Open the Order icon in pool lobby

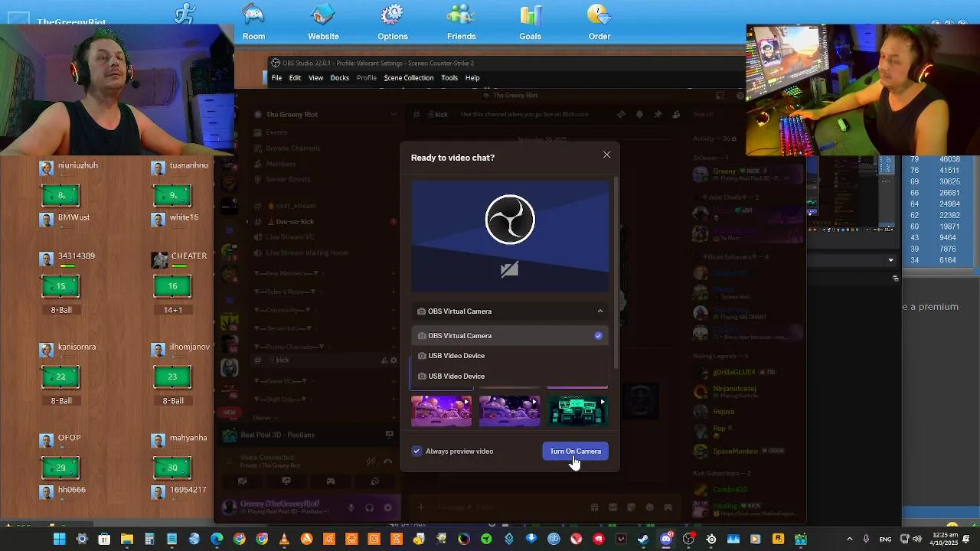pyautogui.click(x=599, y=22)
